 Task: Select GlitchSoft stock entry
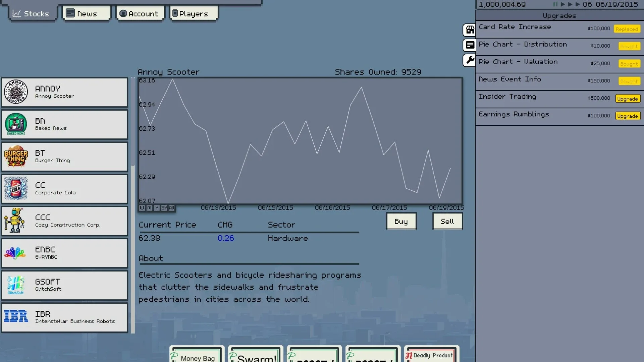(x=64, y=285)
